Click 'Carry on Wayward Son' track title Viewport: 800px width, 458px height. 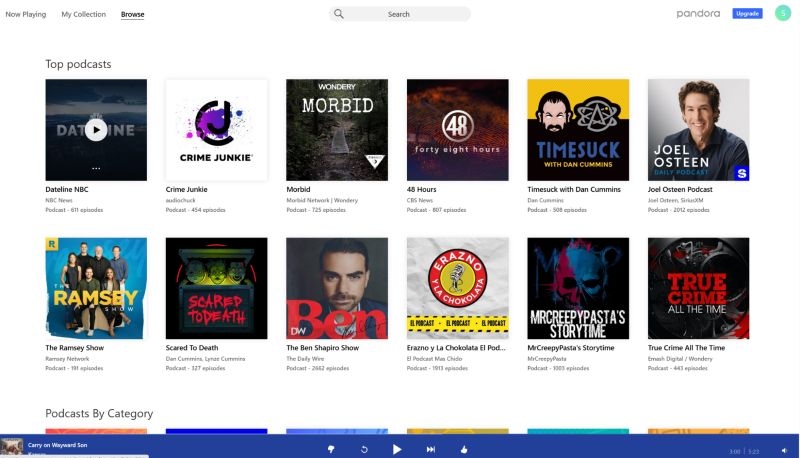57,445
